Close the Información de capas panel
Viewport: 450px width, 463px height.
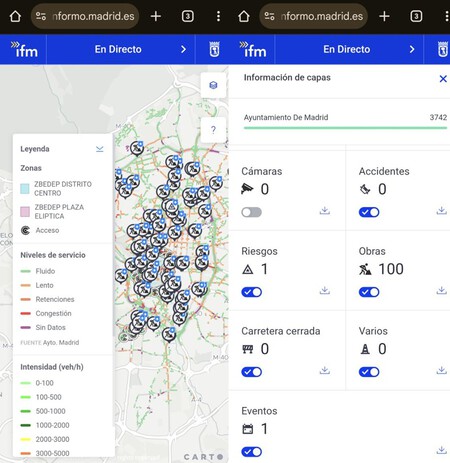[443, 79]
